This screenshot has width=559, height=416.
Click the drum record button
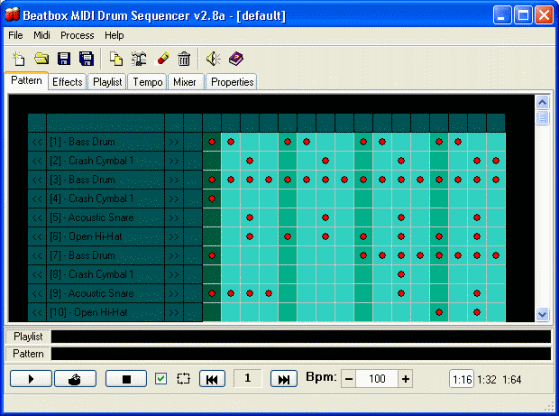[x=75, y=379]
